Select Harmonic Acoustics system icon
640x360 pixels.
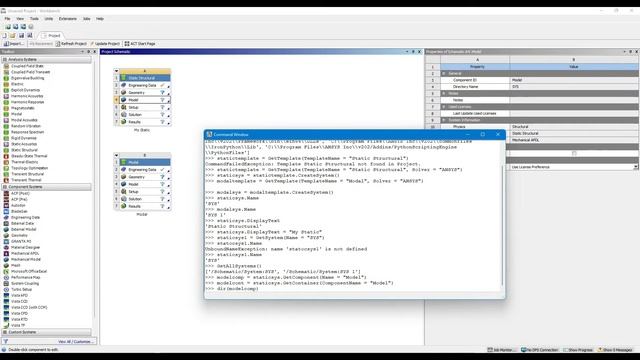[x=6, y=96]
